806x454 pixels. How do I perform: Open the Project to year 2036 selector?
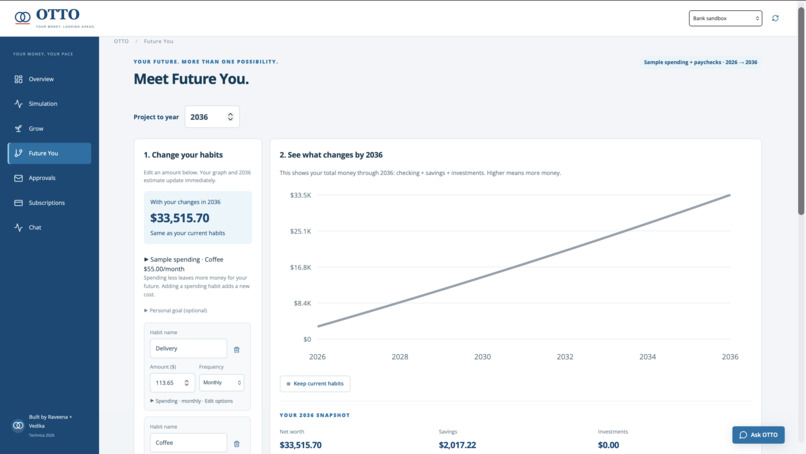click(x=212, y=117)
